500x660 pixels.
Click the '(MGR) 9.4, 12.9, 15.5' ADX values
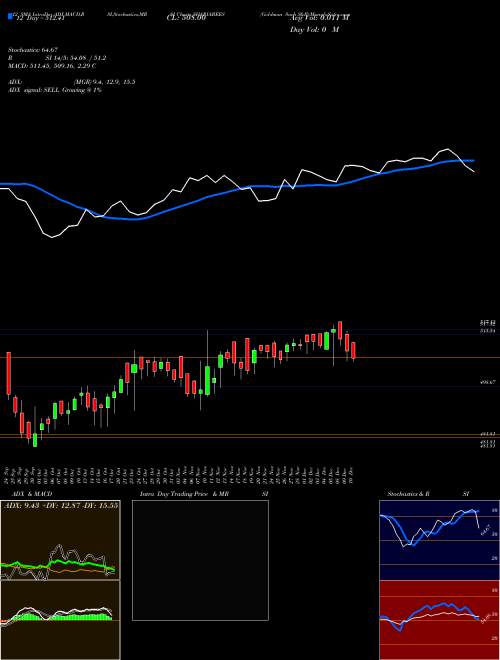[104, 82]
